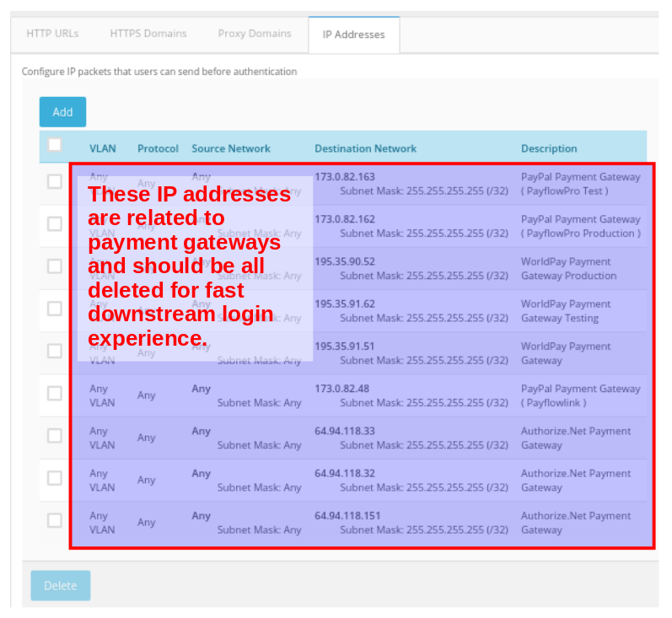Screen dimensions: 672x618
Task: Check the row for 64.94.118.151
Action: coord(55,521)
